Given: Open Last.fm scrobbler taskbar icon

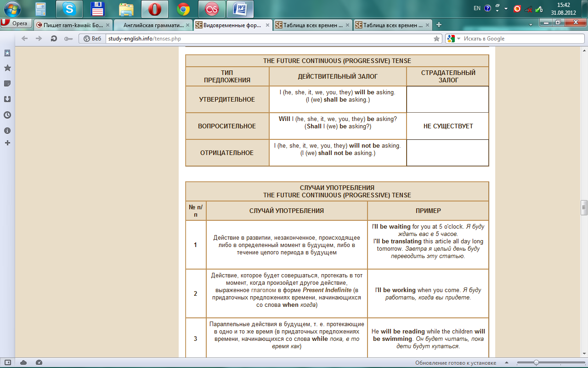Looking at the screenshot, I should (212, 9).
